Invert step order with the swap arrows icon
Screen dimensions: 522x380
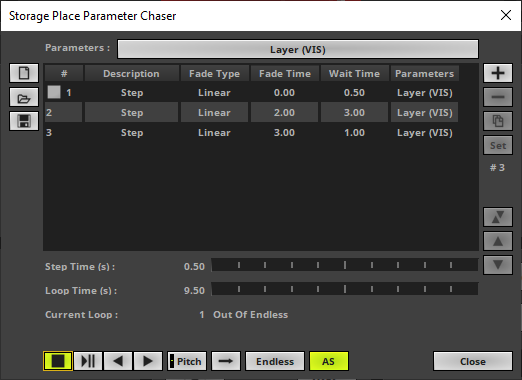[498, 217]
